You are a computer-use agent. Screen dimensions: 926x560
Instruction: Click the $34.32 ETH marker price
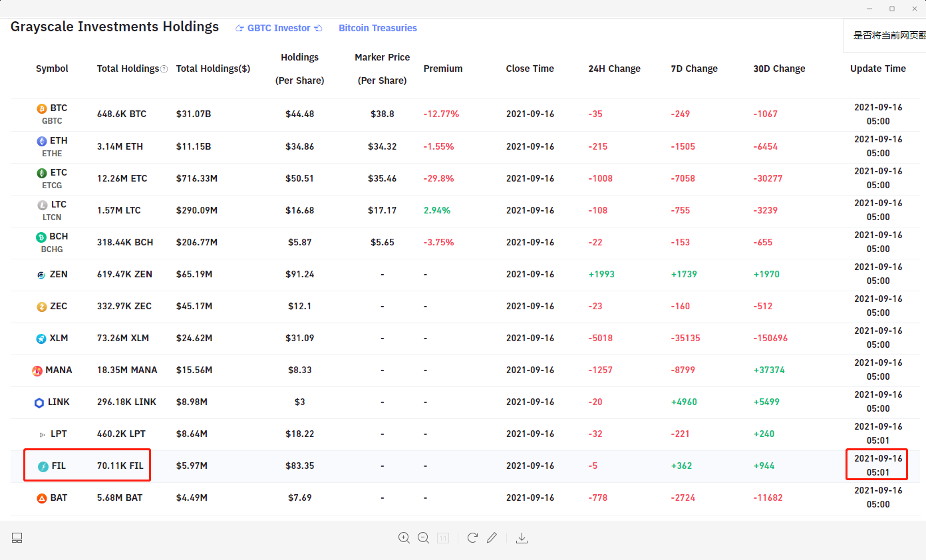(x=383, y=146)
